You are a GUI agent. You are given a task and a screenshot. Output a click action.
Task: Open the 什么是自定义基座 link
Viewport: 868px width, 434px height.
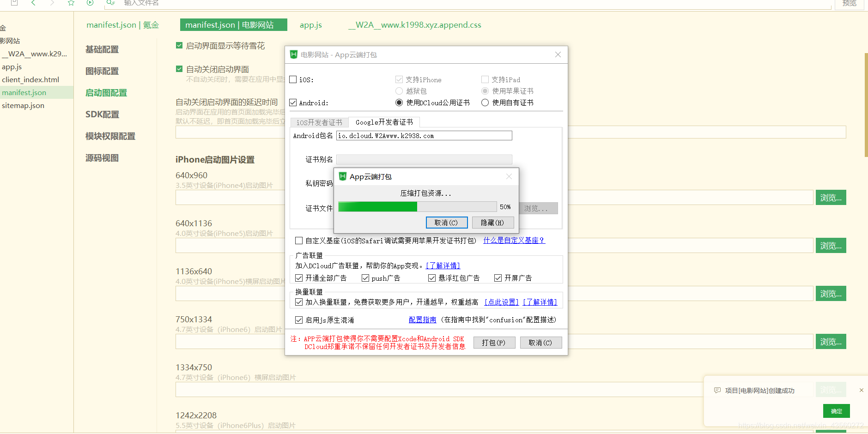coord(513,240)
